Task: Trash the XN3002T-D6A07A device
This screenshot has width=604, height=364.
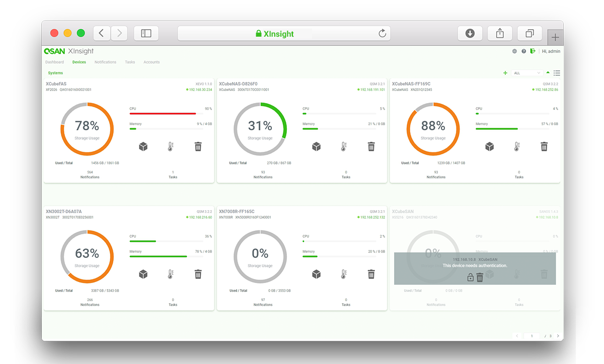Action: pos(198,274)
